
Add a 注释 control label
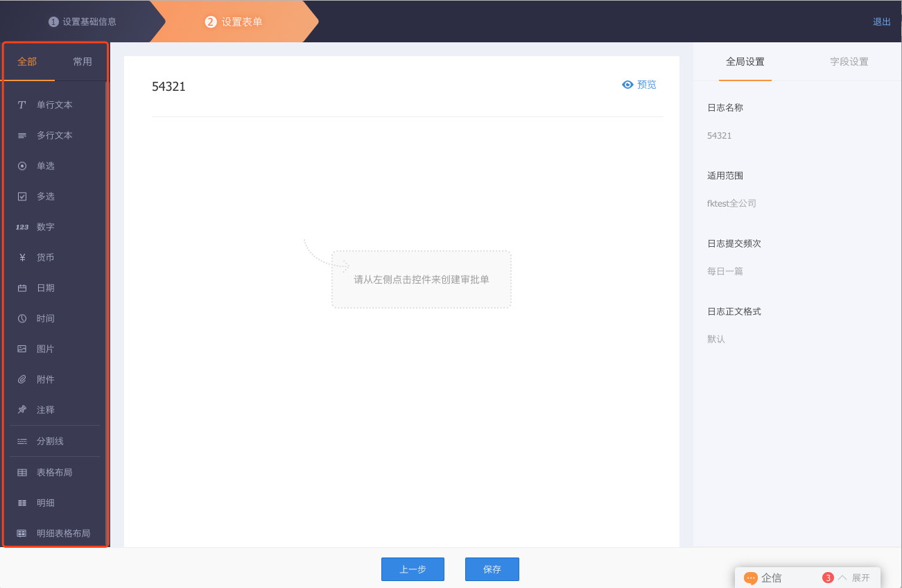(x=46, y=410)
